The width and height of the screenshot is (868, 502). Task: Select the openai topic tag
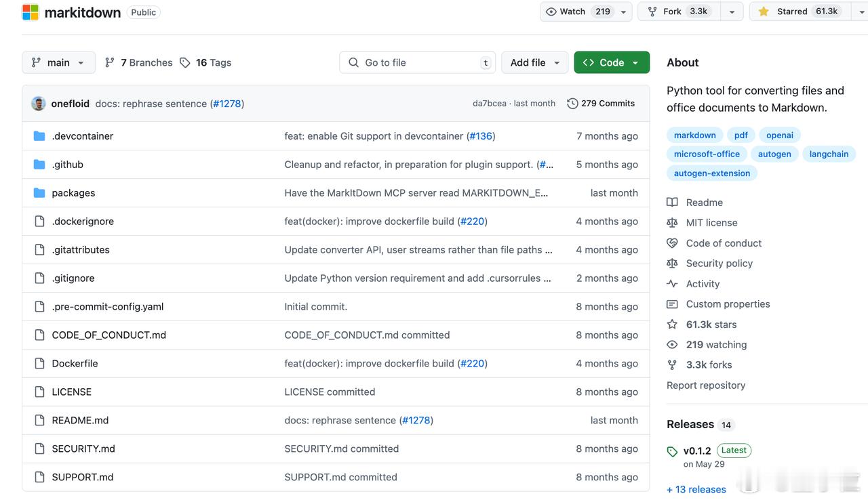point(780,135)
